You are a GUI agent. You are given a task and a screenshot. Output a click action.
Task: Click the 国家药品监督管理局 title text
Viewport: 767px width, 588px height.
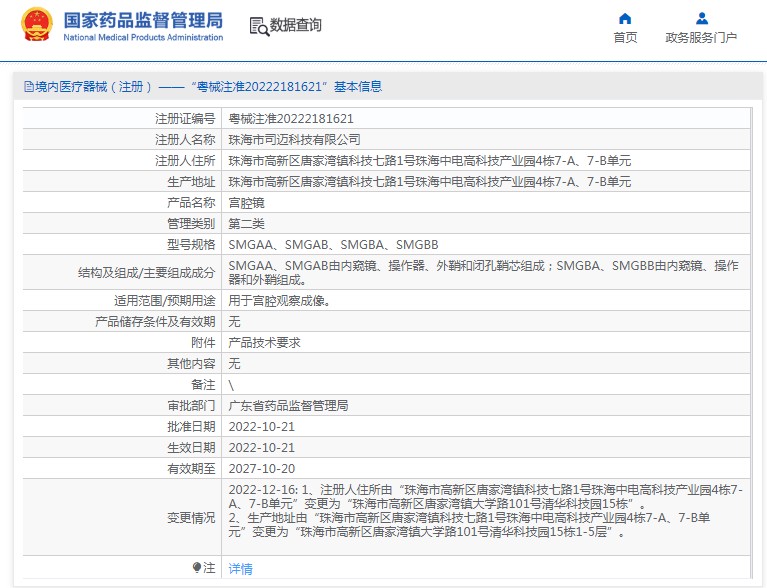(x=142, y=20)
